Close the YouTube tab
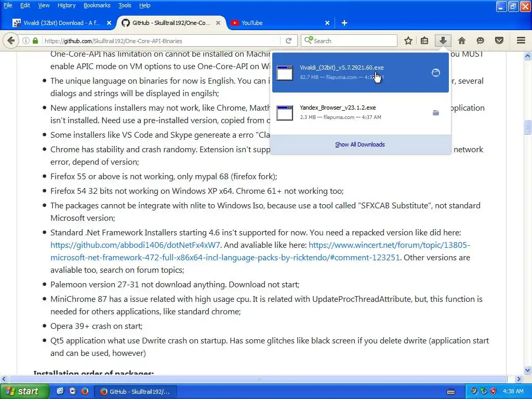This screenshot has width=532, height=399. pos(327,23)
